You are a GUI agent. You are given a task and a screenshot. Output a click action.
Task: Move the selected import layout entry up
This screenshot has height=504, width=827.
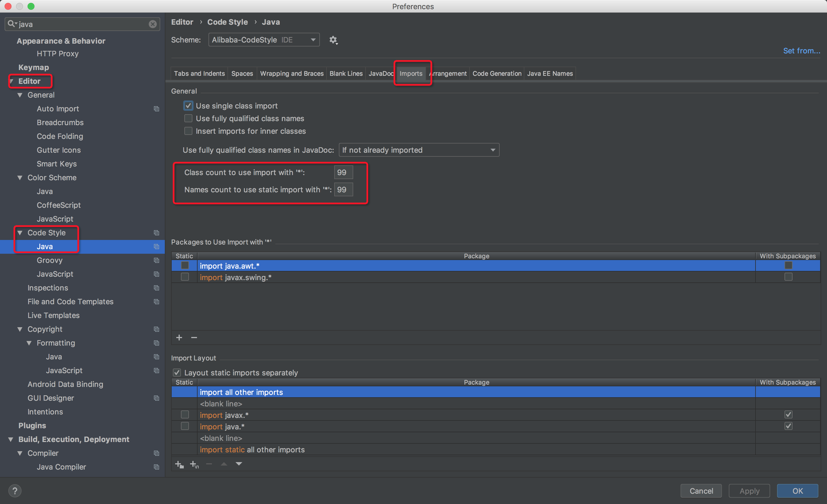click(x=223, y=464)
